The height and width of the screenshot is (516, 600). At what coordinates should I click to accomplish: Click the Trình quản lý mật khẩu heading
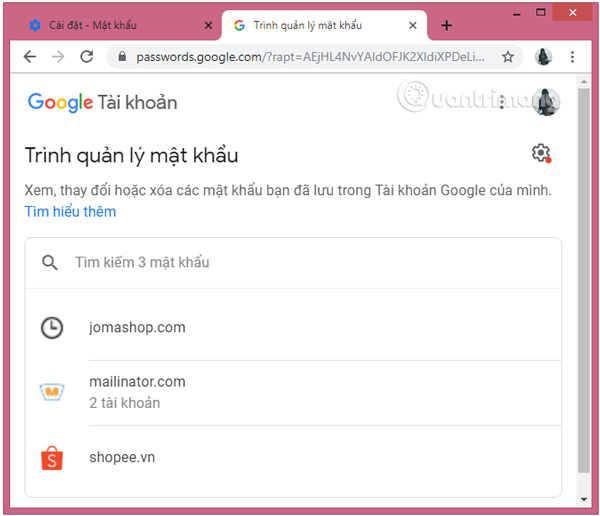pos(131,155)
